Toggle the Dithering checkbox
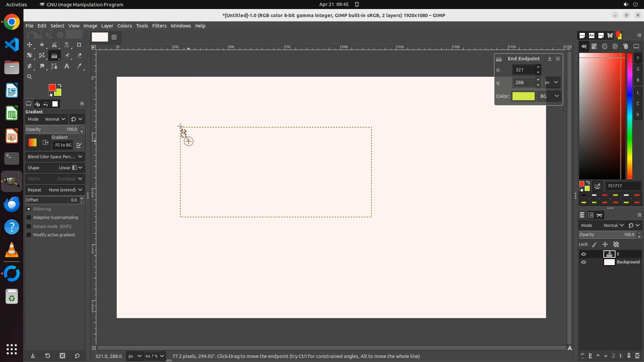 tap(29, 209)
